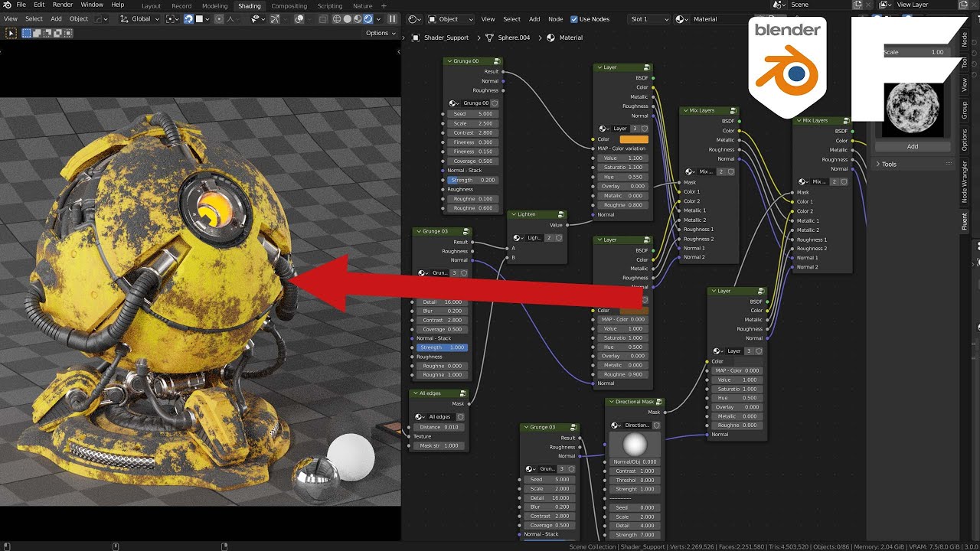Image resolution: width=980 pixels, height=551 pixels.
Task: Activate rendered viewport shading
Action: click(367, 19)
